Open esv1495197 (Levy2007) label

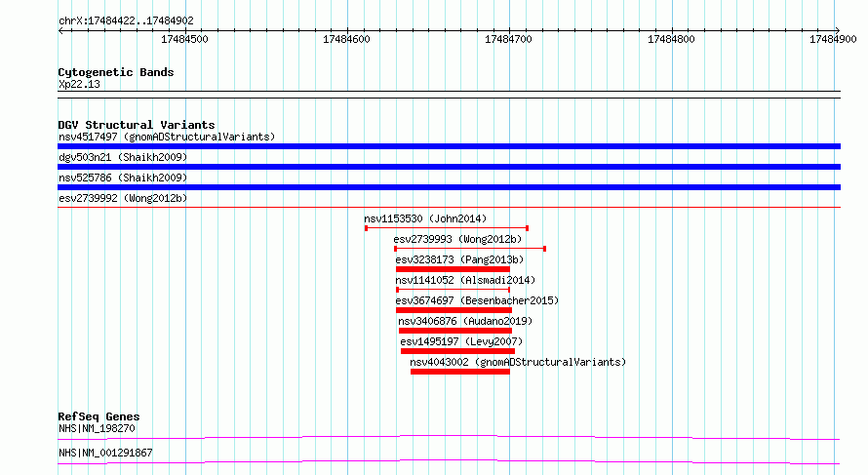click(x=461, y=341)
